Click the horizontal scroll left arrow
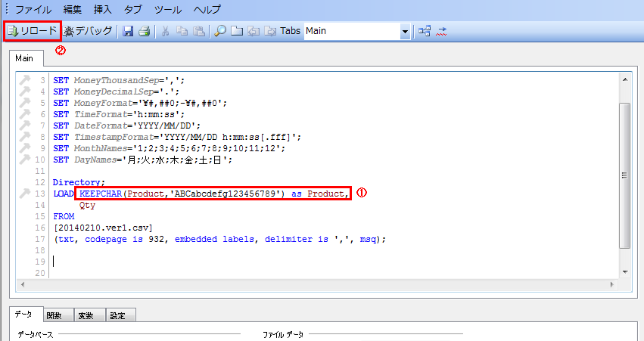The width and height of the screenshot is (644, 341). point(23,284)
